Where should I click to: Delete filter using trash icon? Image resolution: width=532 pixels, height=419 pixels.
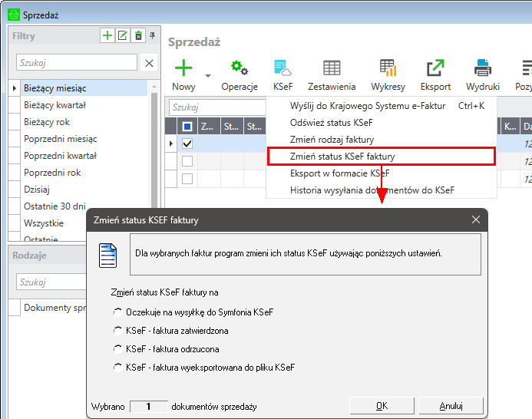(x=138, y=35)
